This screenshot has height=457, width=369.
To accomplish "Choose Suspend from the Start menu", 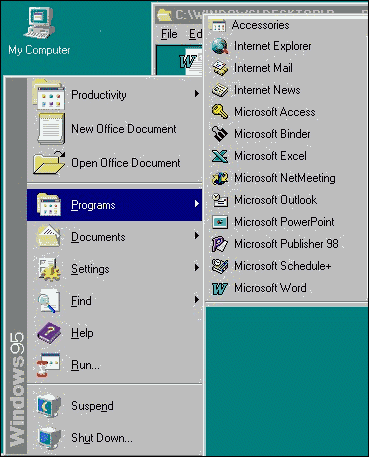I will click(115, 406).
